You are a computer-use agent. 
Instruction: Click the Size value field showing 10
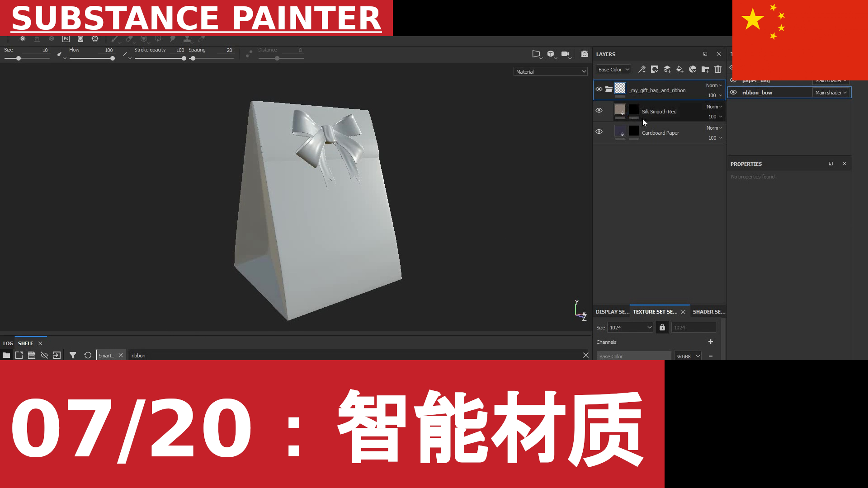coord(45,50)
